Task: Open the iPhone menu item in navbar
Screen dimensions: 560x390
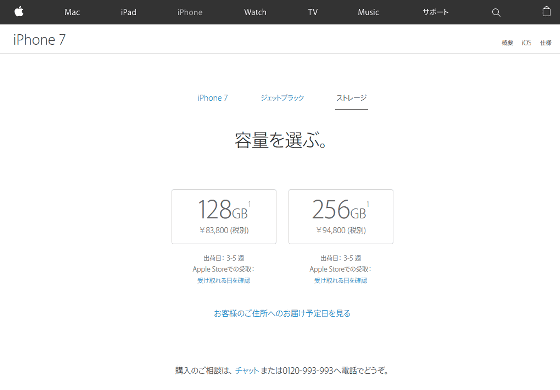Action: [190, 12]
